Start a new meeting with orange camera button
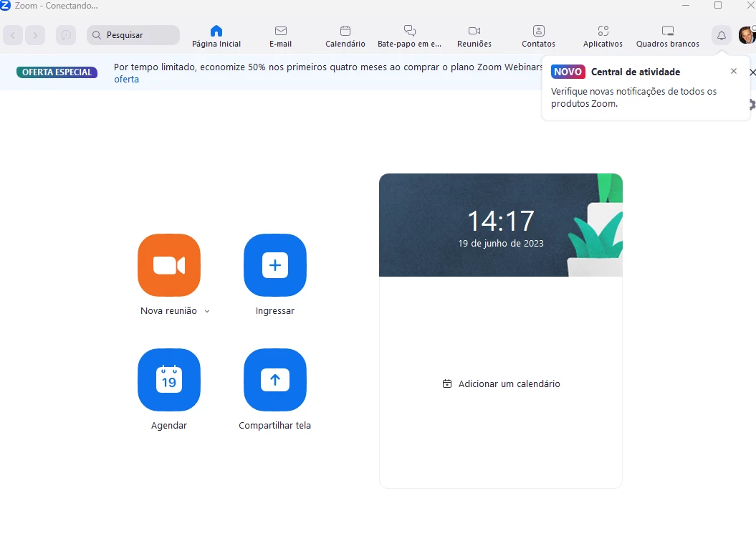This screenshot has height=539, width=756. point(168,265)
